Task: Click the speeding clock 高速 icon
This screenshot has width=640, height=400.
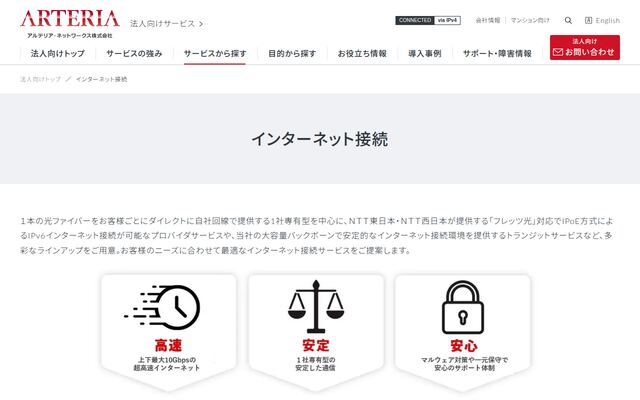Action: [x=162, y=307]
